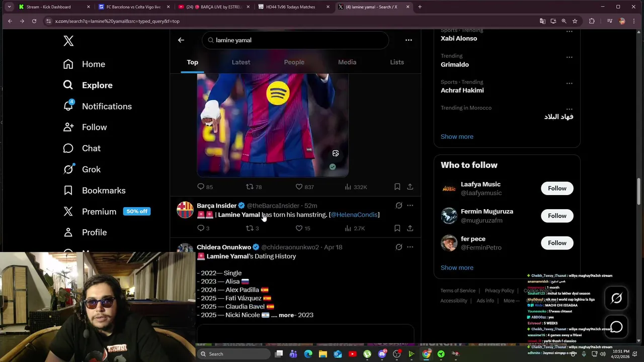Click Show more under the trending list

point(457,137)
